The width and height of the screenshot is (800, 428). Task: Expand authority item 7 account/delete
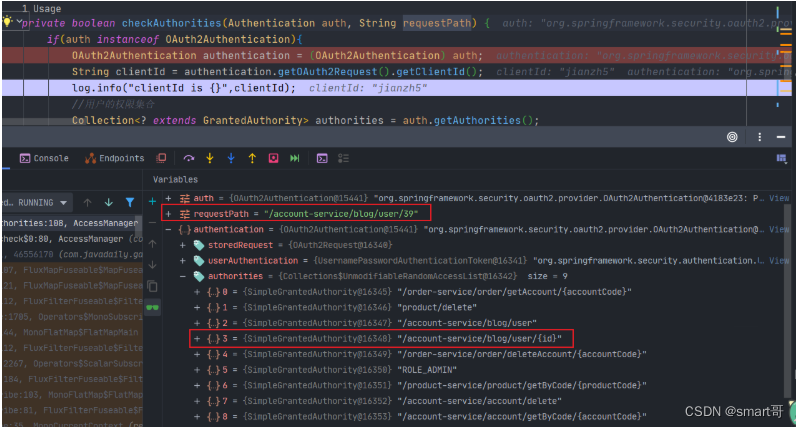[x=197, y=400]
